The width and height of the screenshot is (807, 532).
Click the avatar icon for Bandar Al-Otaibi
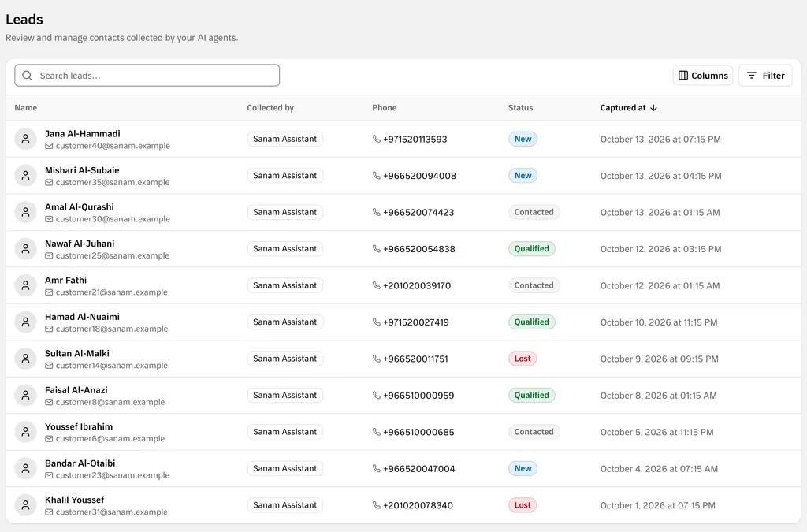click(25, 469)
